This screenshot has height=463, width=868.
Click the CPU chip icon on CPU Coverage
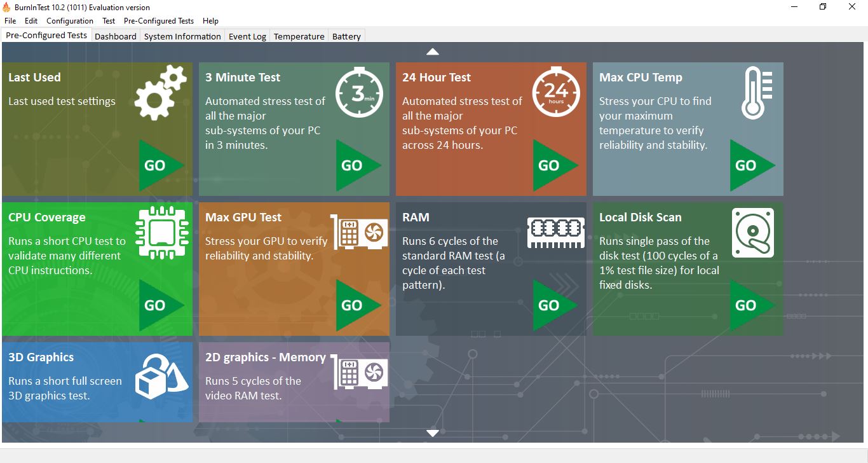tap(161, 232)
